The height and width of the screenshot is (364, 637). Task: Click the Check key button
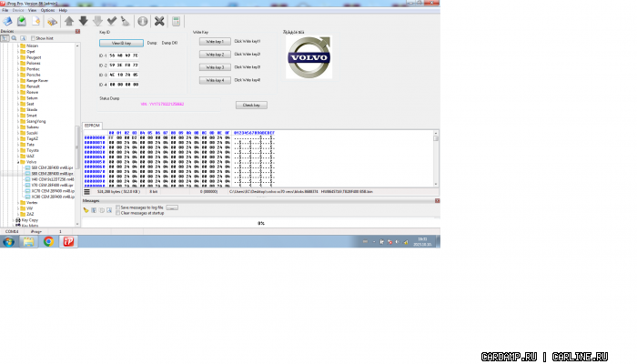pos(251,105)
